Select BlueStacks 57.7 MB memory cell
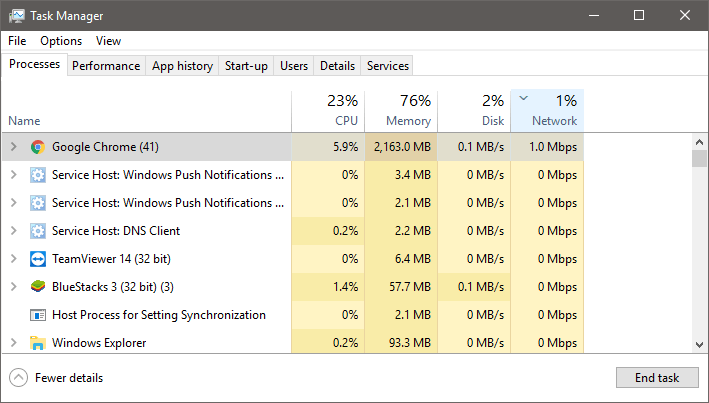Viewport: 709px width, 403px height. (x=401, y=287)
